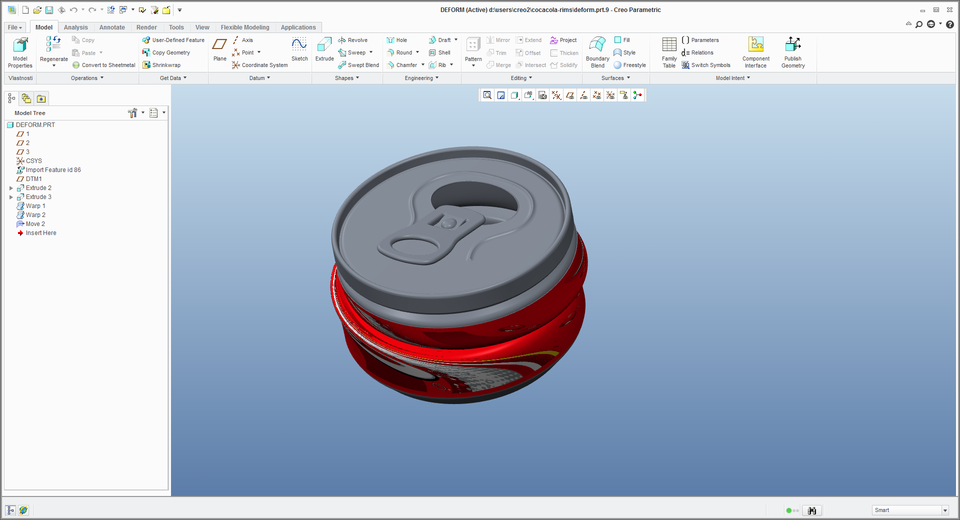This screenshot has height=520, width=960.
Task: Click the binoculars Find icon
Action: point(812,510)
